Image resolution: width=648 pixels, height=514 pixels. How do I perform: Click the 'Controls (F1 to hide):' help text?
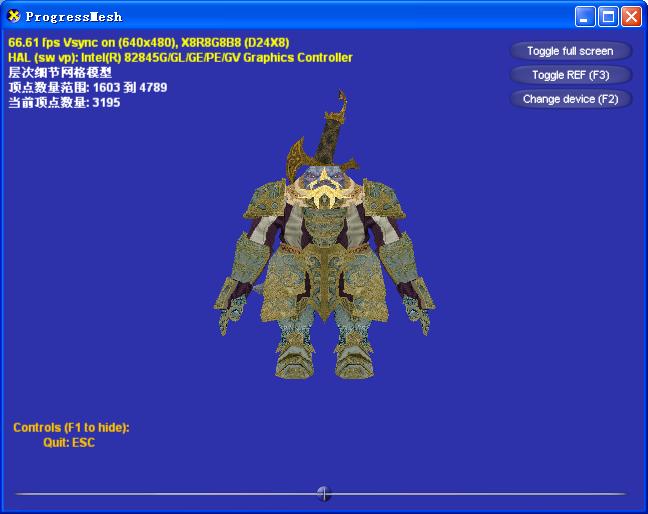tap(71, 427)
